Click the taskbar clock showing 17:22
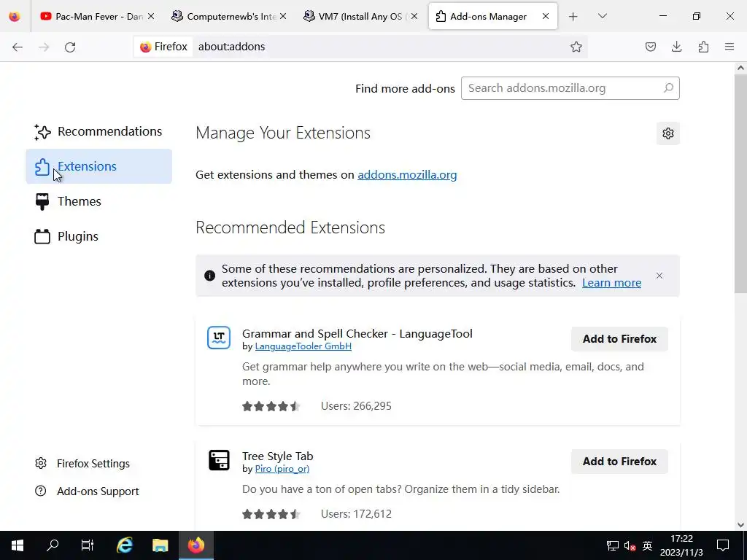 tap(681, 545)
